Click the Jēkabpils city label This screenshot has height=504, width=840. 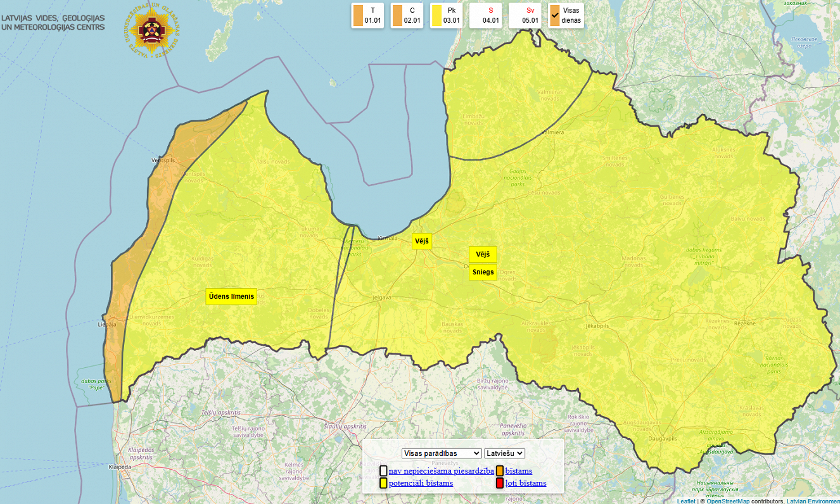(597, 325)
